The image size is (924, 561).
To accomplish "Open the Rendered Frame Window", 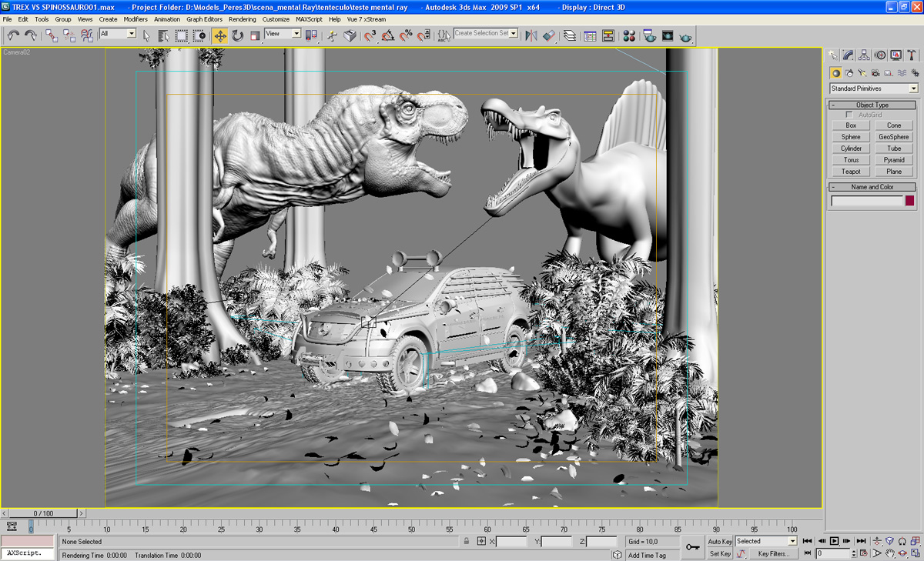I will 668,35.
